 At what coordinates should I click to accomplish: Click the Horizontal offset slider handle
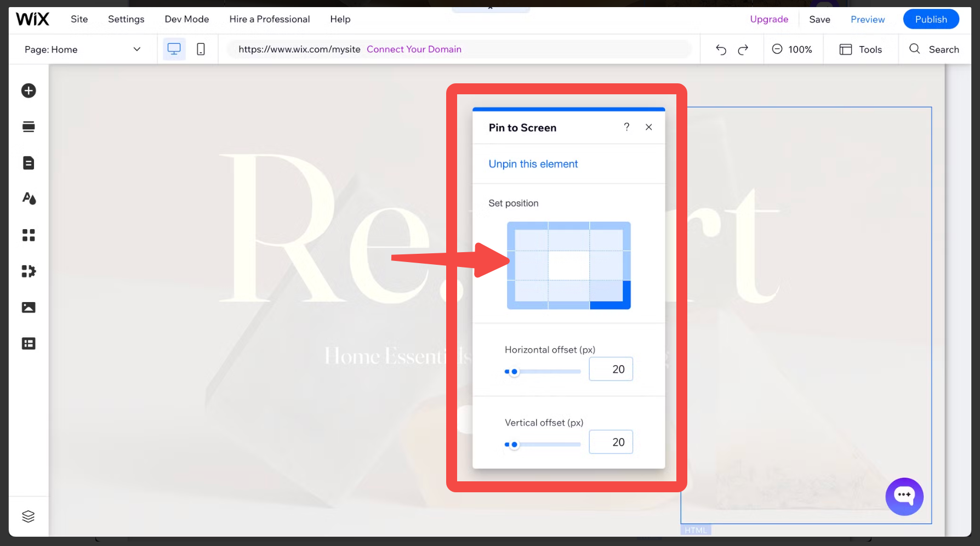pos(514,372)
